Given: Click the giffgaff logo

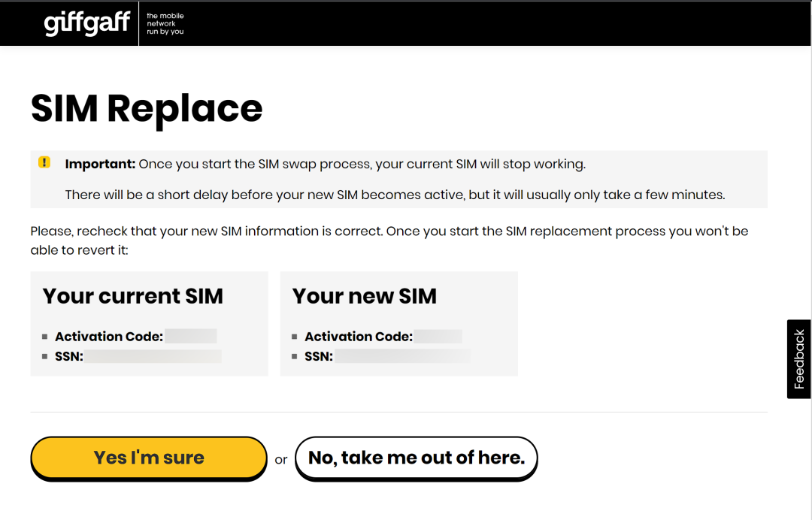Looking at the screenshot, I should 87,23.
